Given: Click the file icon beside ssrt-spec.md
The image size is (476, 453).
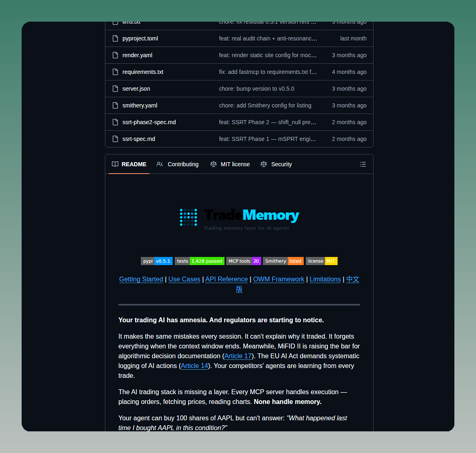Looking at the screenshot, I should point(115,139).
